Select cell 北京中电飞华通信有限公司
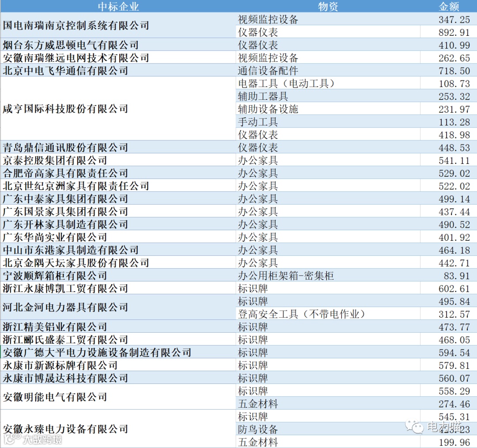 click(118, 70)
